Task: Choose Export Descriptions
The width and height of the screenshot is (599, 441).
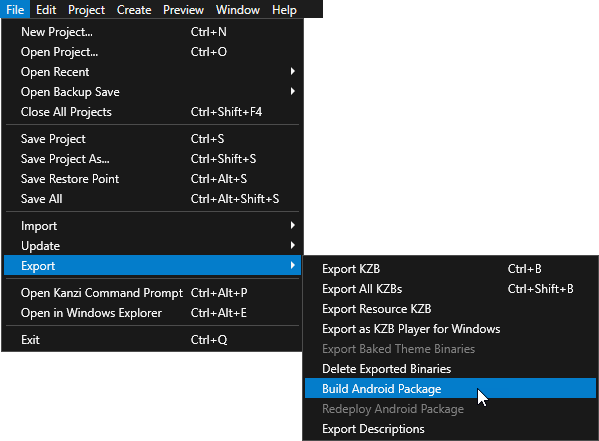Action: pos(450,429)
